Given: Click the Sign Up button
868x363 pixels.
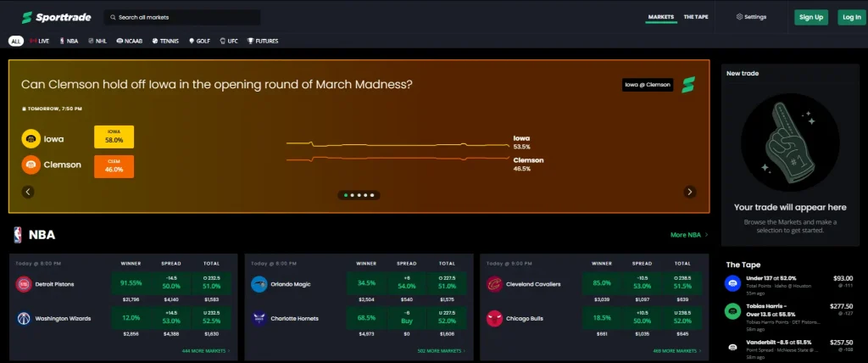Looking at the screenshot, I should [x=811, y=17].
